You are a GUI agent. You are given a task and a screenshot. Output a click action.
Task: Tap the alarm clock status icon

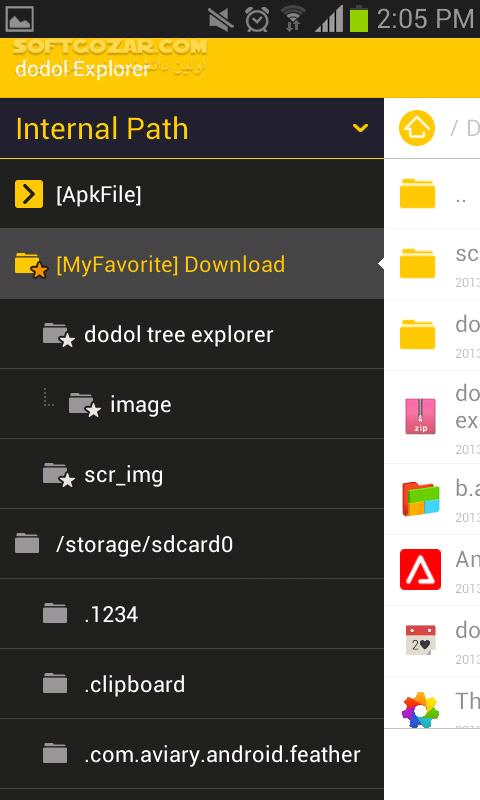coord(257,19)
